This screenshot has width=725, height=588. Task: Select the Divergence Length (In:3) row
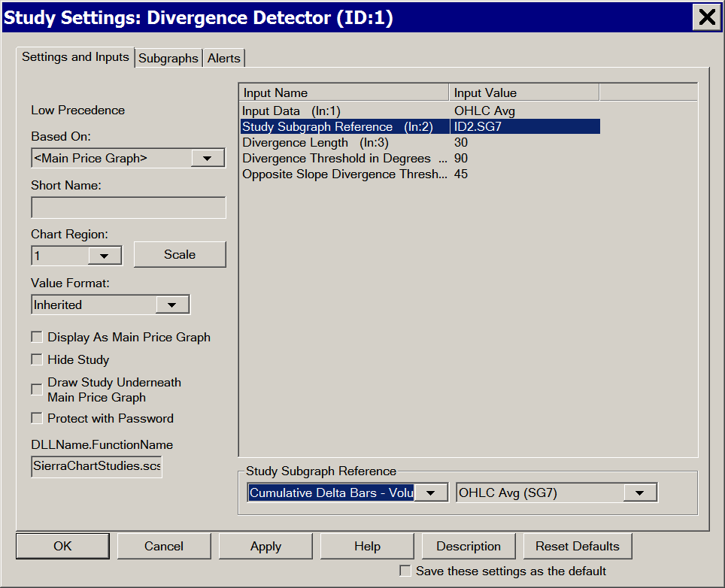(420, 142)
